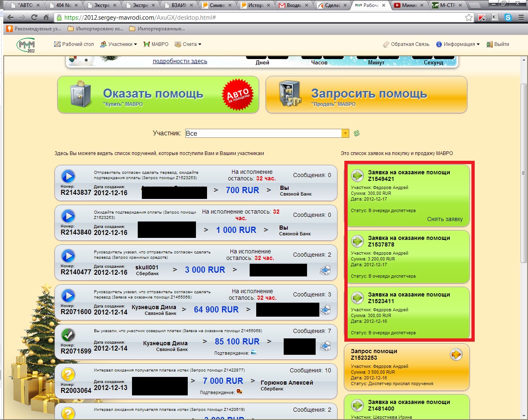Click the green arrow on request Z1537878

pyautogui.click(x=358, y=241)
